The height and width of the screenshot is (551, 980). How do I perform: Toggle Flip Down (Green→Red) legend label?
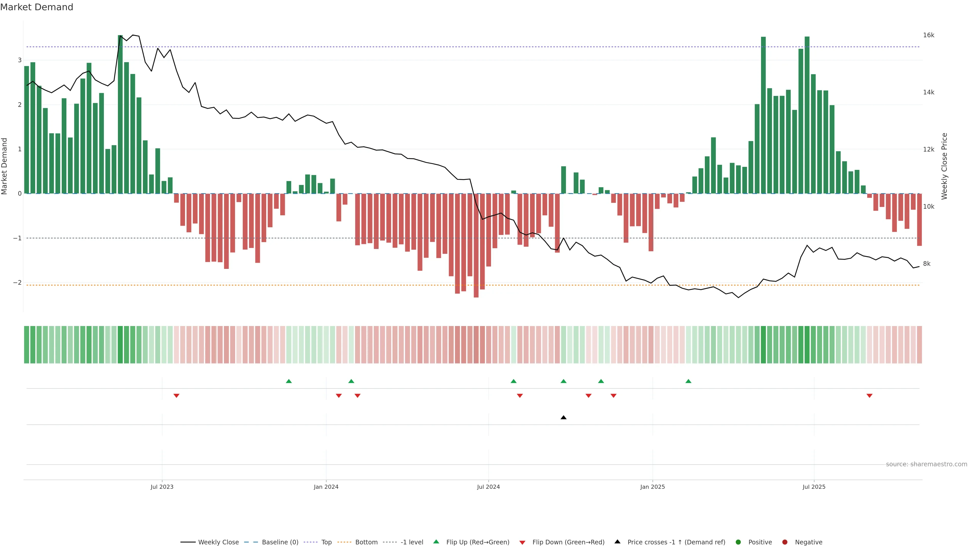coord(568,542)
